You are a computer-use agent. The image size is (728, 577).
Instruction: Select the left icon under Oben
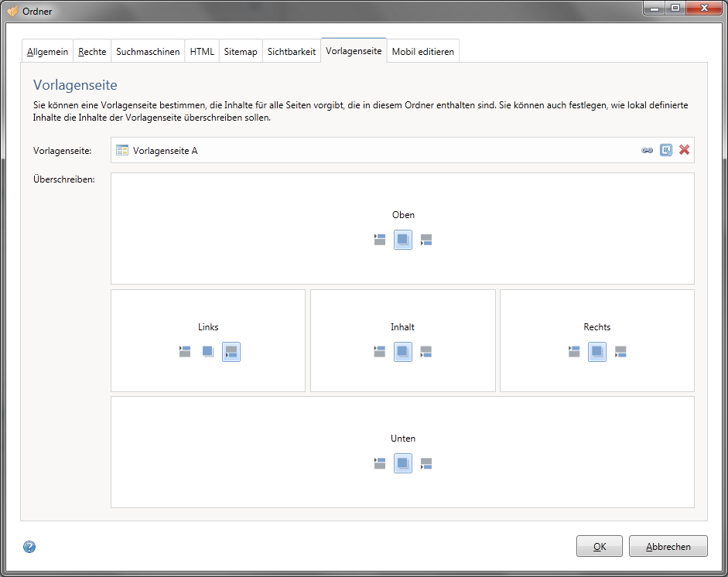click(379, 240)
